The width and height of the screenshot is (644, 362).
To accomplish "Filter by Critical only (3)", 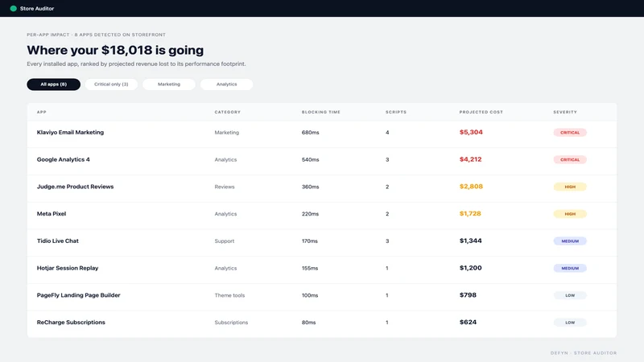I will point(111,84).
